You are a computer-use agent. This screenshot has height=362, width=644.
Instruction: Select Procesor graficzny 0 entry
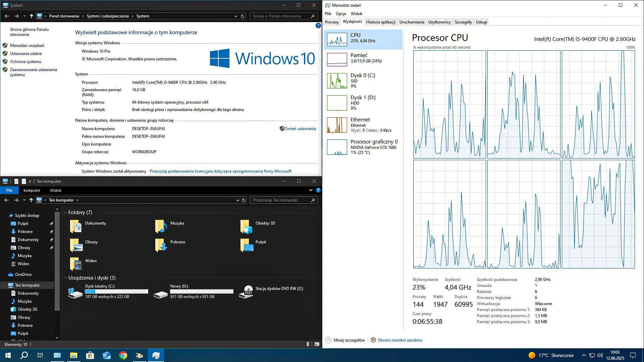[x=363, y=147]
